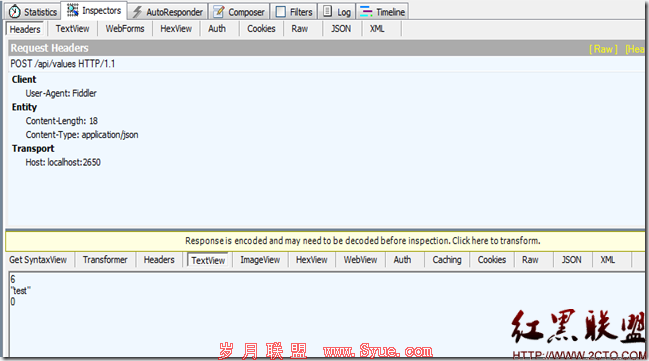The image size is (649, 361).
Task: Open the WebView response tab
Action: point(361,260)
